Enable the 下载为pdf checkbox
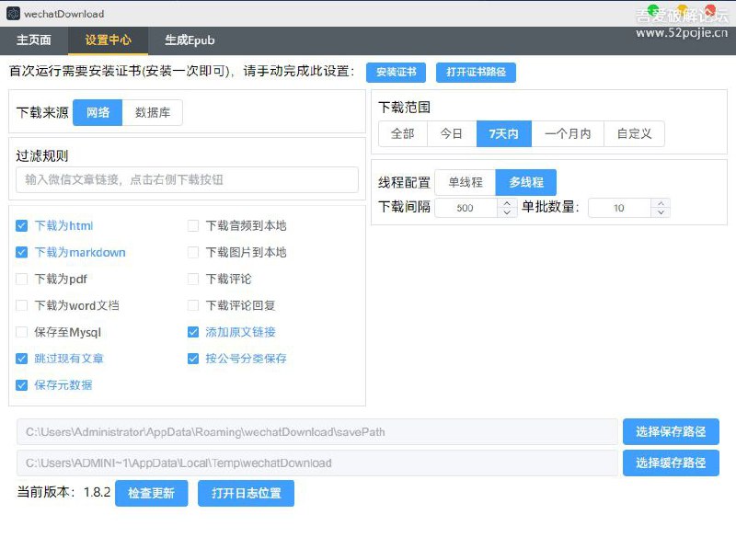 point(22,279)
